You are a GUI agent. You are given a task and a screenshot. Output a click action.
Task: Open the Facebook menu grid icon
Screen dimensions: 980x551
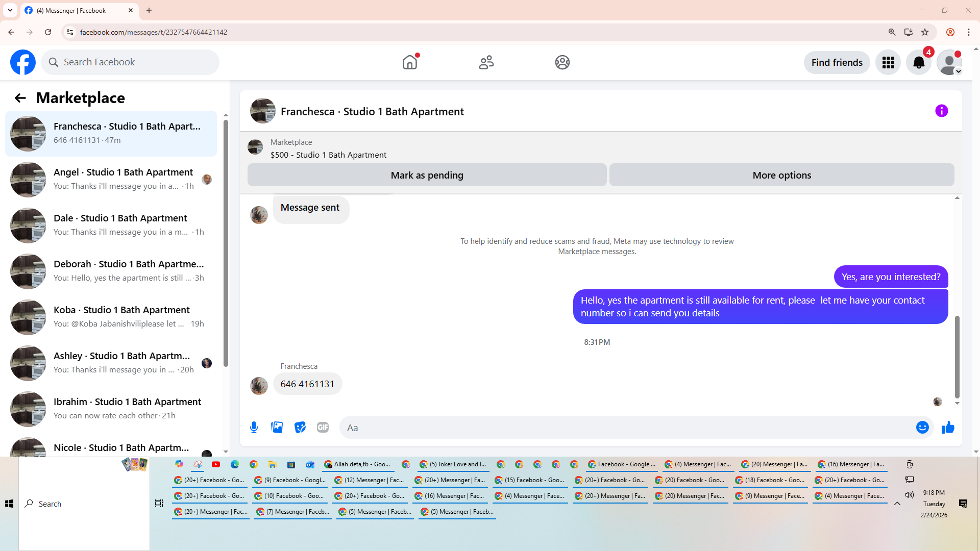click(888, 62)
